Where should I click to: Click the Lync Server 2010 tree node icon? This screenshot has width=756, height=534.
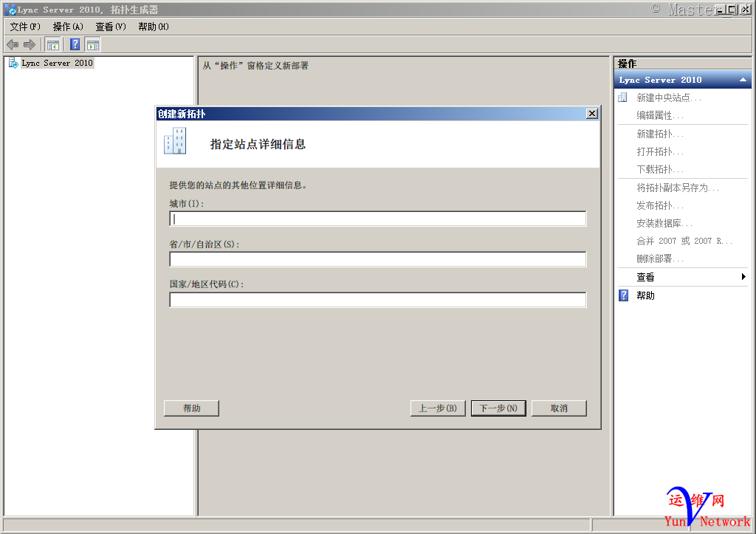[13, 64]
